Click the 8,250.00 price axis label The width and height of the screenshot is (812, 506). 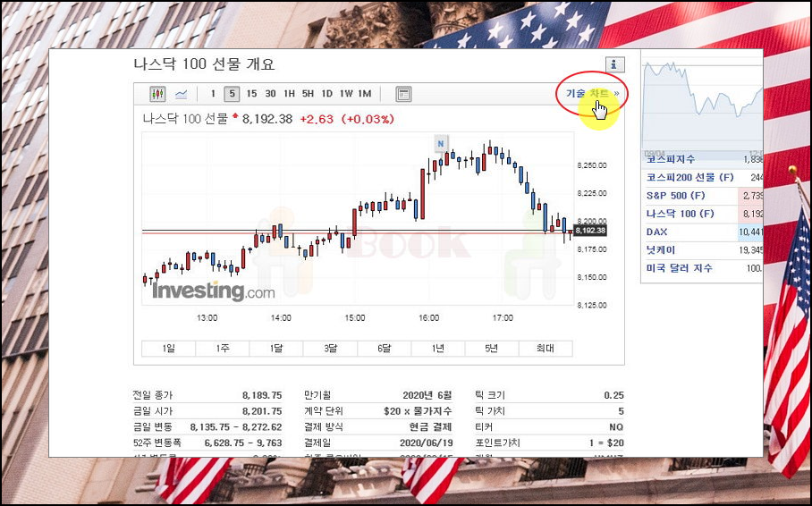[x=592, y=165]
